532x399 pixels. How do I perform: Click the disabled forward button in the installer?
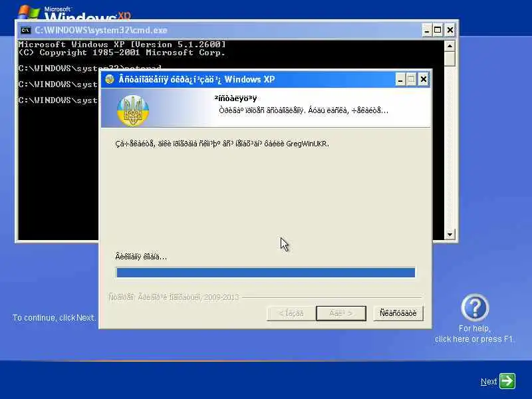click(341, 313)
